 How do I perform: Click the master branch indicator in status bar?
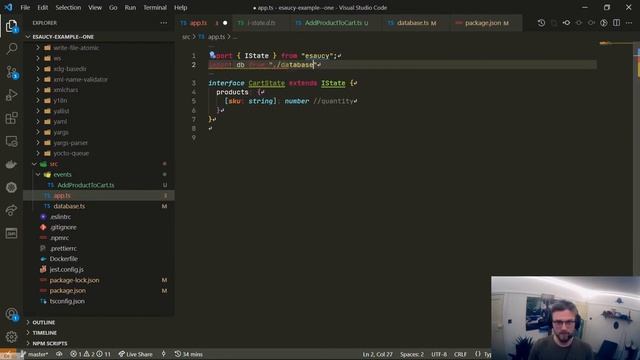pyautogui.click(x=34, y=354)
